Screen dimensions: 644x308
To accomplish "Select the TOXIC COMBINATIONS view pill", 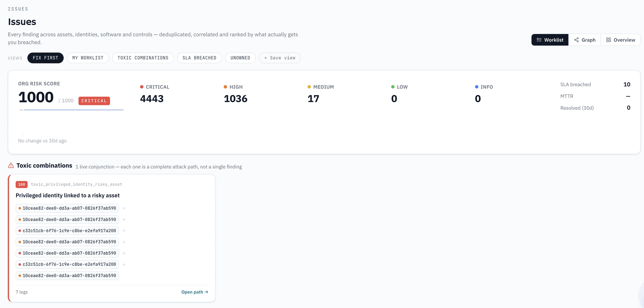I will coord(143,58).
